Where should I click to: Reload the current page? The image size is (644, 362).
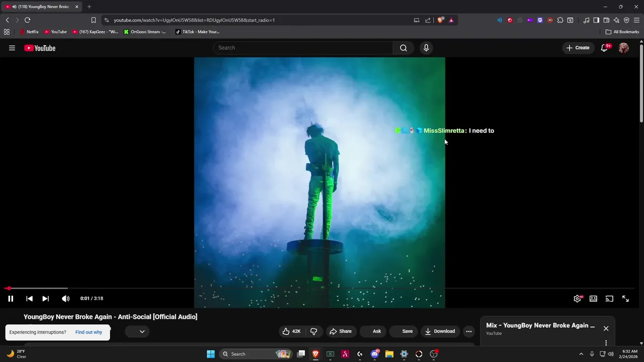click(27, 20)
